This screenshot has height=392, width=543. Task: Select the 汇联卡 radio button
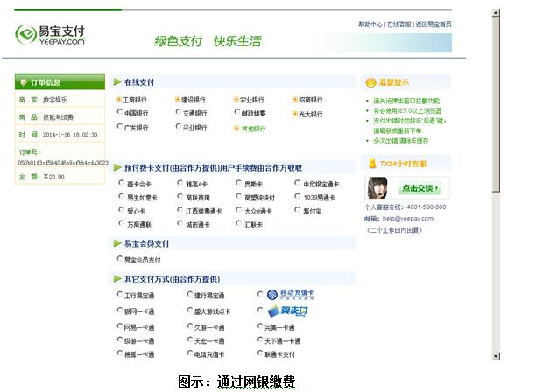tap(238, 223)
